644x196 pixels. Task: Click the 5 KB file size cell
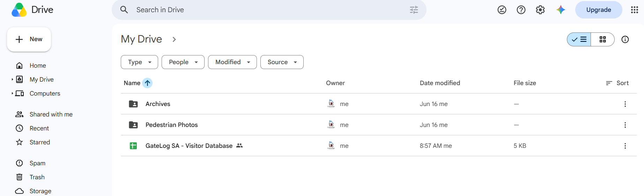coord(520,146)
